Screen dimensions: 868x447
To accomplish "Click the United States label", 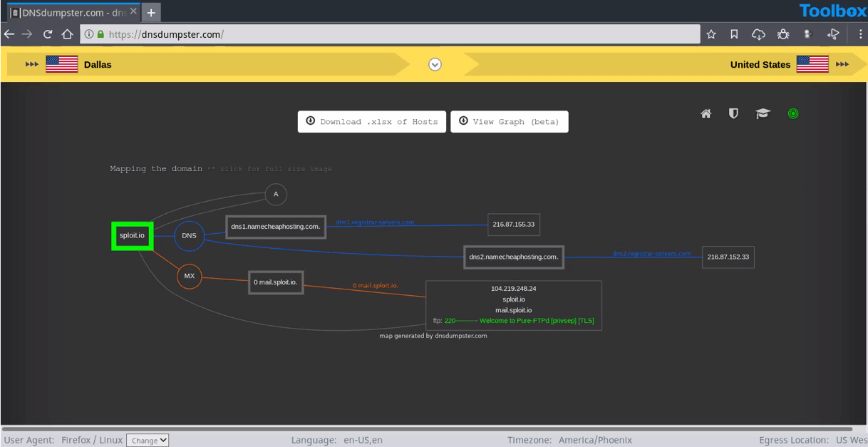I will coord(760,64).
